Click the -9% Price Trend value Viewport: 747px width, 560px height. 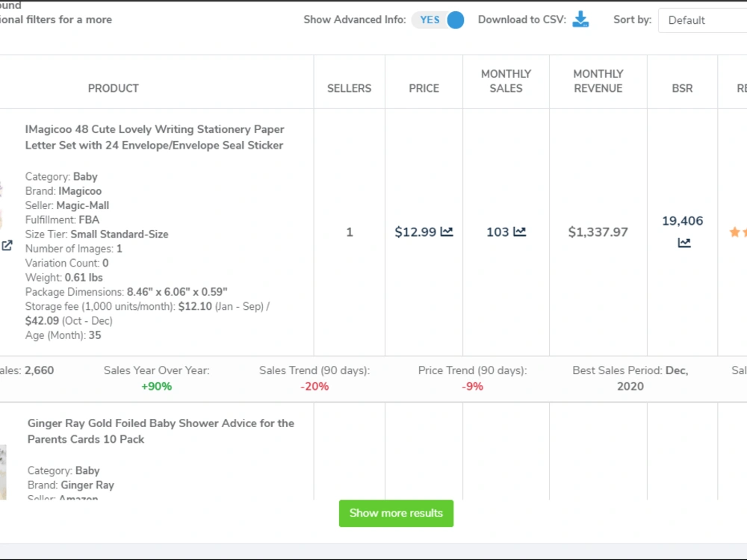[x=473, y=386]
